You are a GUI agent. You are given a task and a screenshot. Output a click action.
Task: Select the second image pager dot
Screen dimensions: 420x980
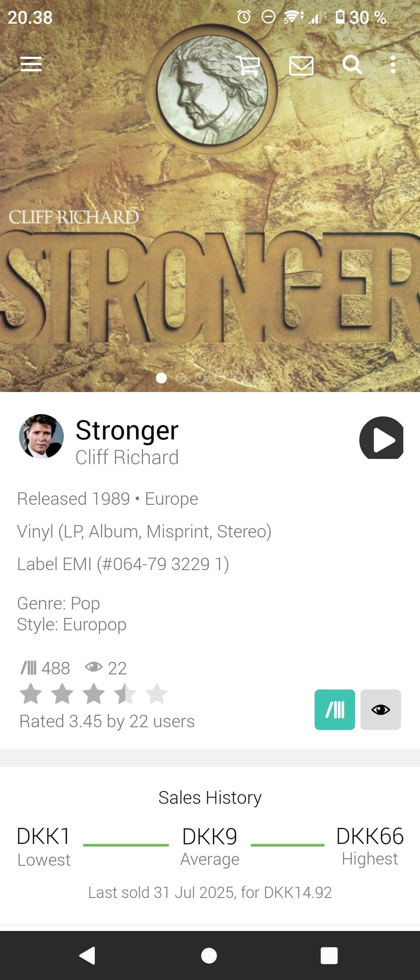(x=181, y=378)
